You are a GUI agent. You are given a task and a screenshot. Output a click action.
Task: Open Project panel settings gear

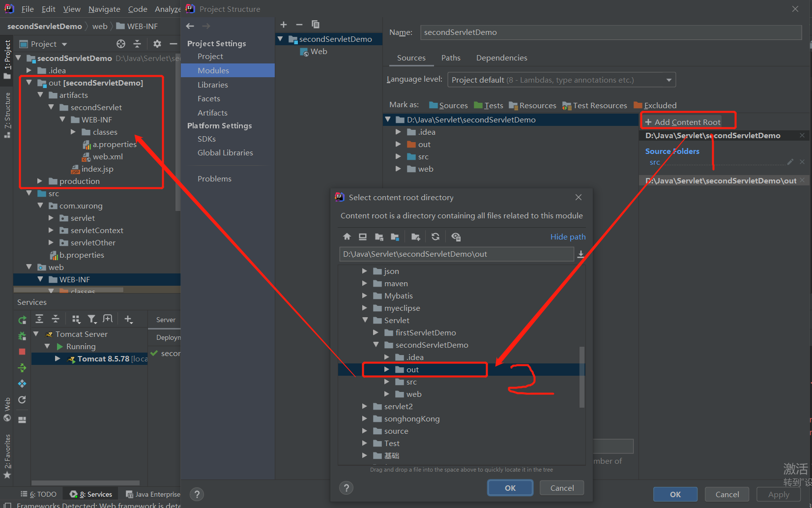point(157,44)
